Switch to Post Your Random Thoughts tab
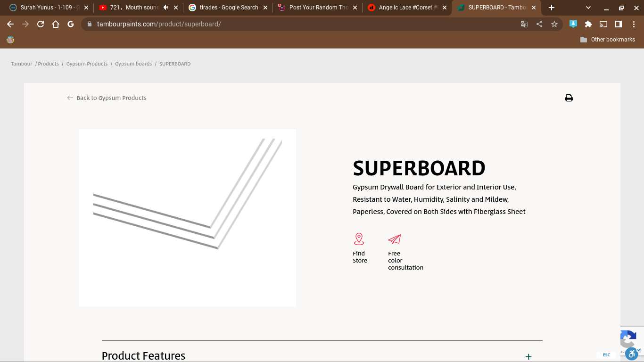Viewport: 644px width, 362px height. (319, 8)
